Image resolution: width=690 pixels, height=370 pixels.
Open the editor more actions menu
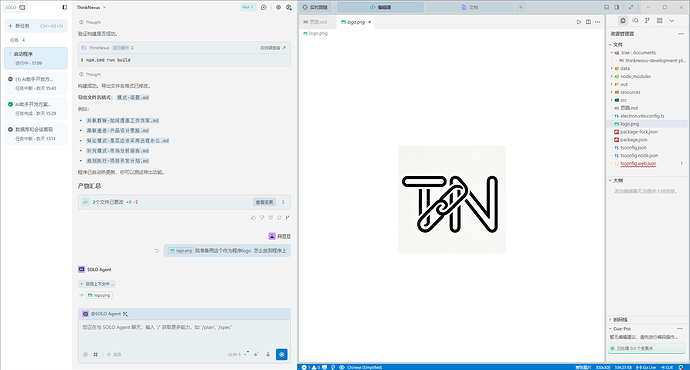[x=597, y=22]
